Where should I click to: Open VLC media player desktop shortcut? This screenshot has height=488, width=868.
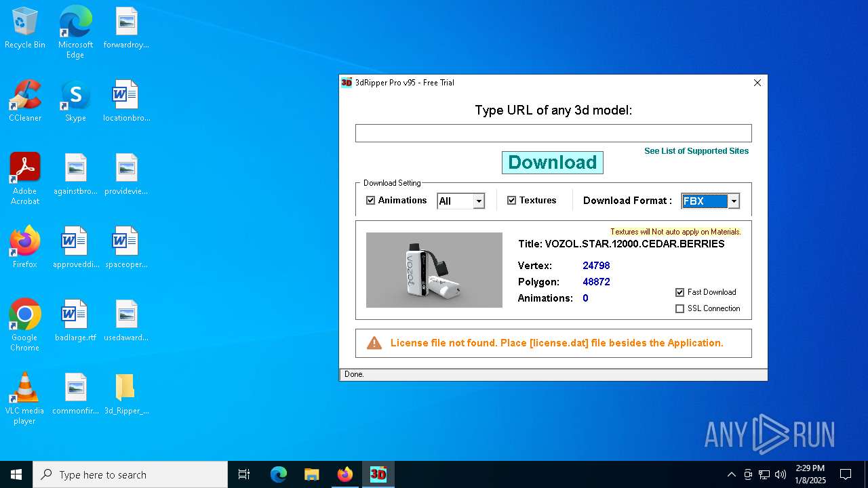click(x=25, y=399)
